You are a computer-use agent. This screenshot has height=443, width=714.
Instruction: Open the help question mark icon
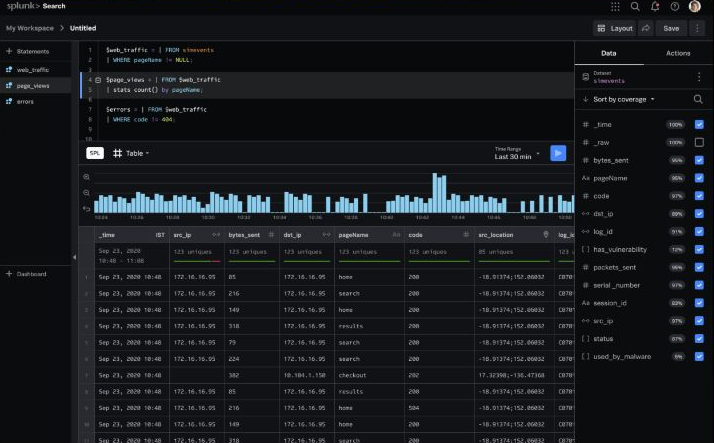[x=675, y=6]
